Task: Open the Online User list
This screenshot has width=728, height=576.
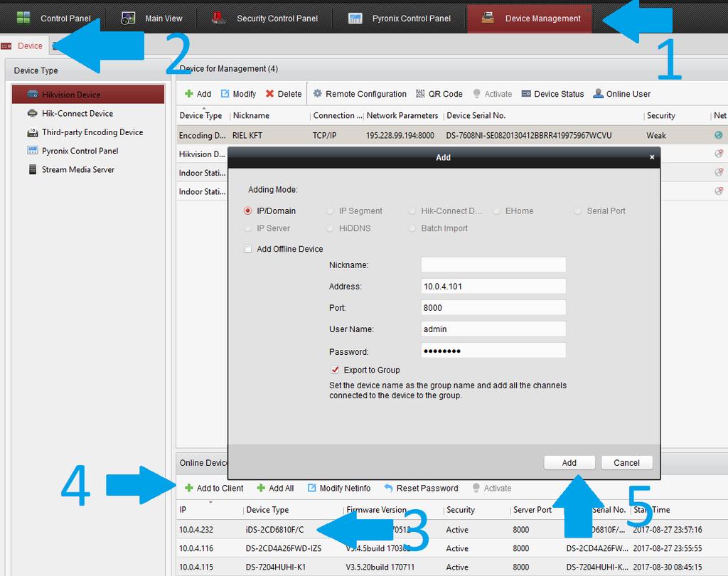Action: click(x=621, y=94)
